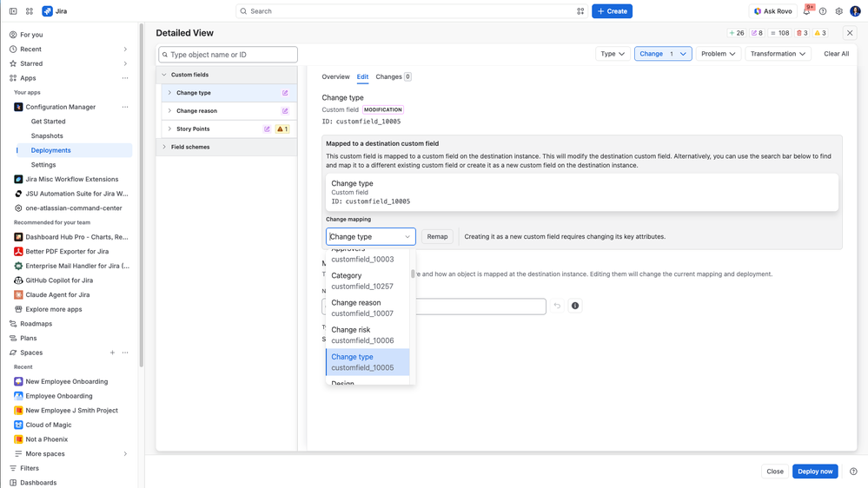Click the edit icon on Story Points row

(267, 129)
